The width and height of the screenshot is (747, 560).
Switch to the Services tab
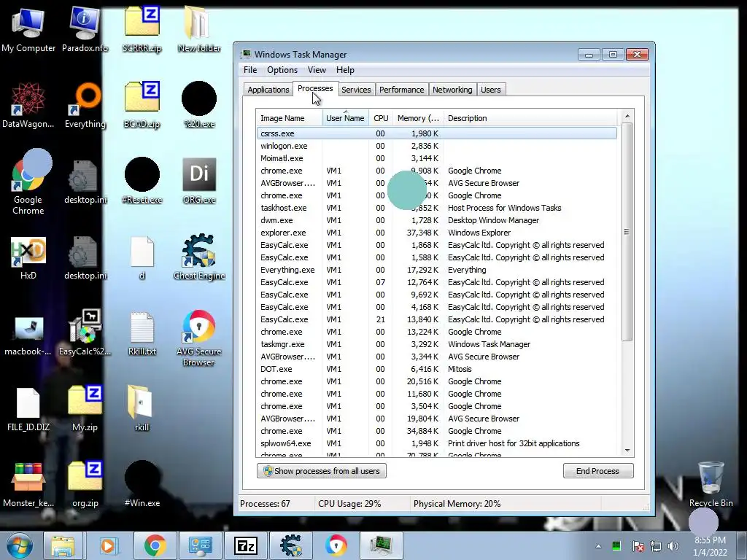(x=356, y=90)
